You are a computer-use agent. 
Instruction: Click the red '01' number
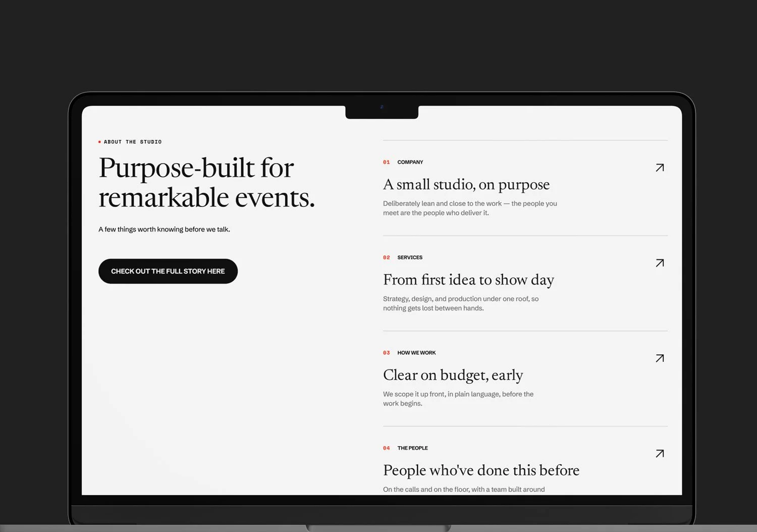click(387, 162)
